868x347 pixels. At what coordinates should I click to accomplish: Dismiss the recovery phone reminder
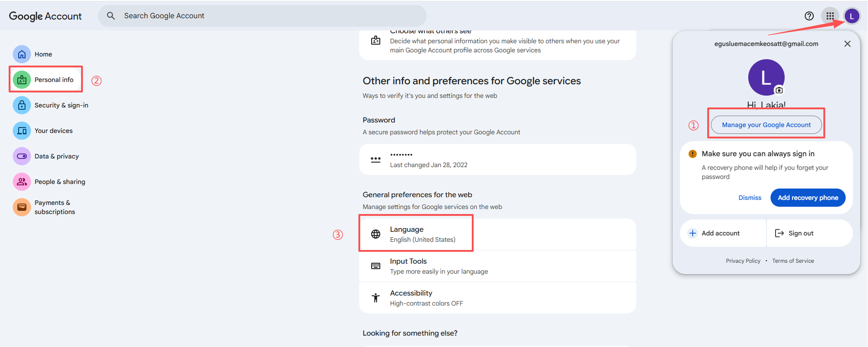coord(750,198)
